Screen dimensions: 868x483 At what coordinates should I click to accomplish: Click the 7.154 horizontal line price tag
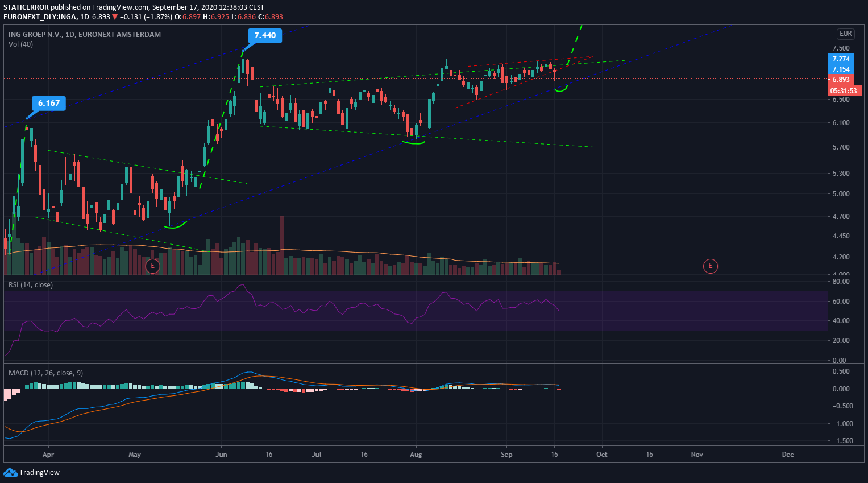point(841,69)
